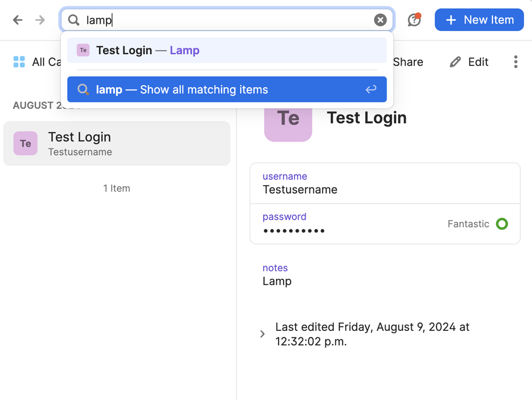
Task: Click the large Te item icon in details
Action: tap(288, 119)
